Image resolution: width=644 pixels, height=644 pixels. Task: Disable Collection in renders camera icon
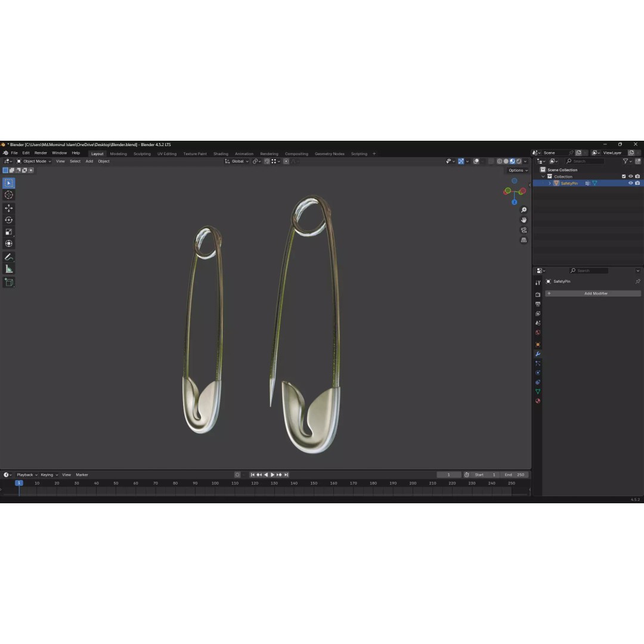click(x=637, y=176)
